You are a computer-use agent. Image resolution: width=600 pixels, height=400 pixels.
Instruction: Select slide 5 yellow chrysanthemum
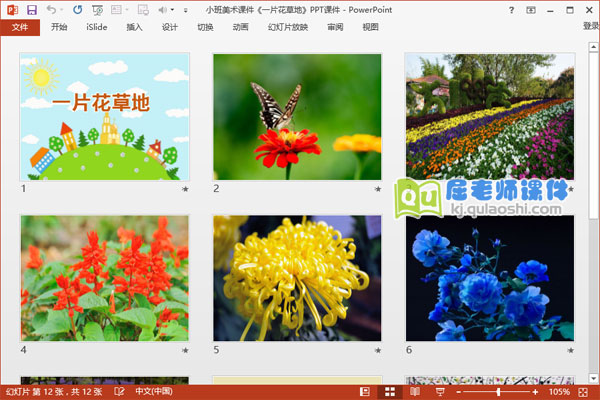(x=297, y=278)
